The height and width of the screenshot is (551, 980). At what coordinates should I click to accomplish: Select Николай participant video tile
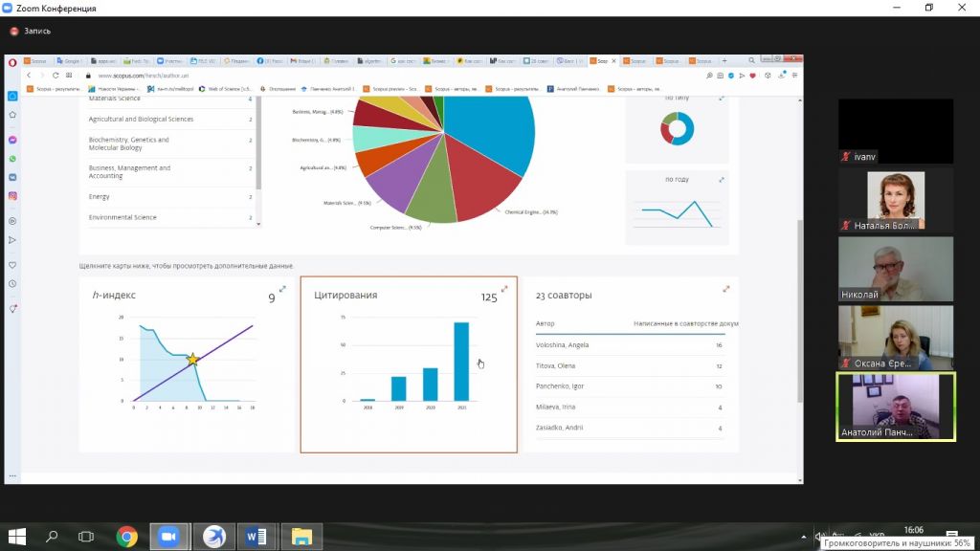click(896, 269)
